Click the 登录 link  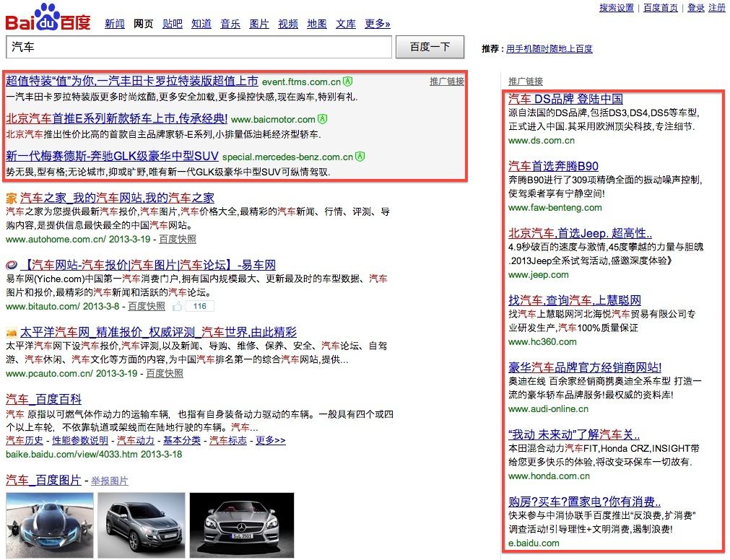[695, 8]
